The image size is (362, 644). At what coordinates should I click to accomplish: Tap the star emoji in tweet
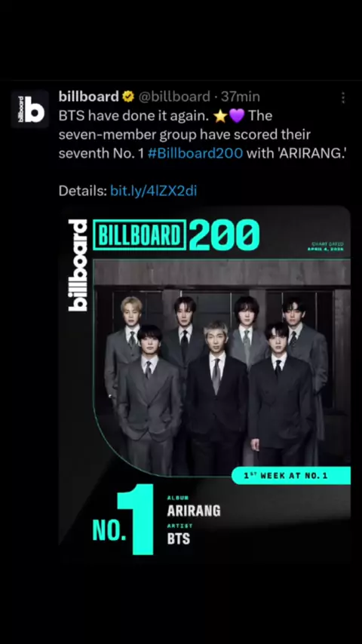point(221,116)
